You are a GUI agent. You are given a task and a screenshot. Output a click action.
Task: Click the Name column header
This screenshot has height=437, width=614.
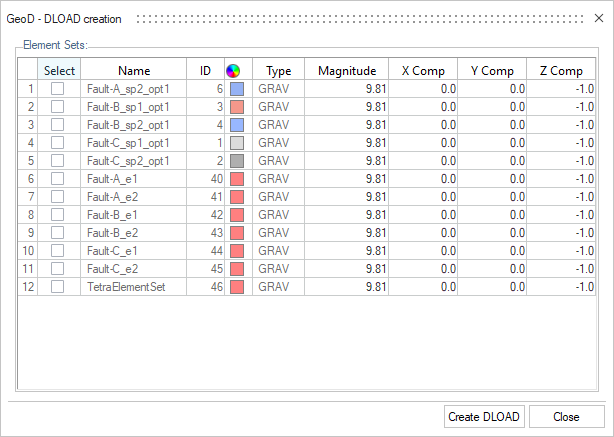(x=134, y=69)
